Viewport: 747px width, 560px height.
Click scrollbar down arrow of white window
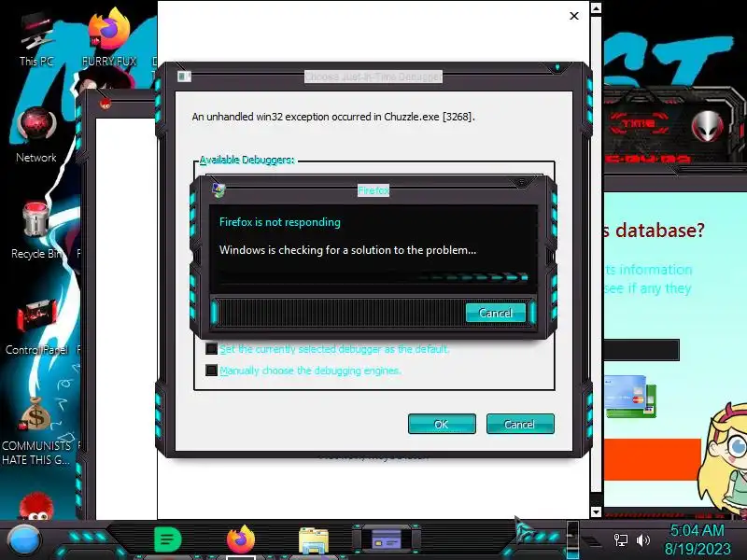pyautogui.click(x=596, y=511)
